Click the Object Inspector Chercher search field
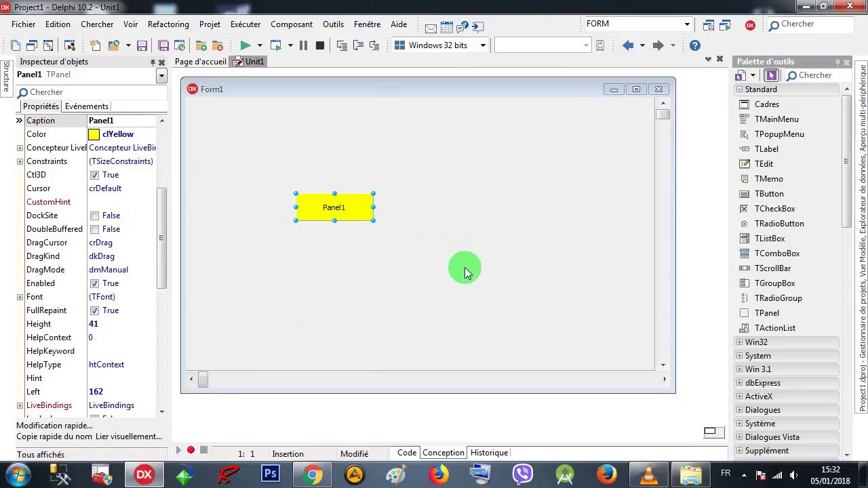Viewport: 868px width, 488px height. [x=92, y=92]
